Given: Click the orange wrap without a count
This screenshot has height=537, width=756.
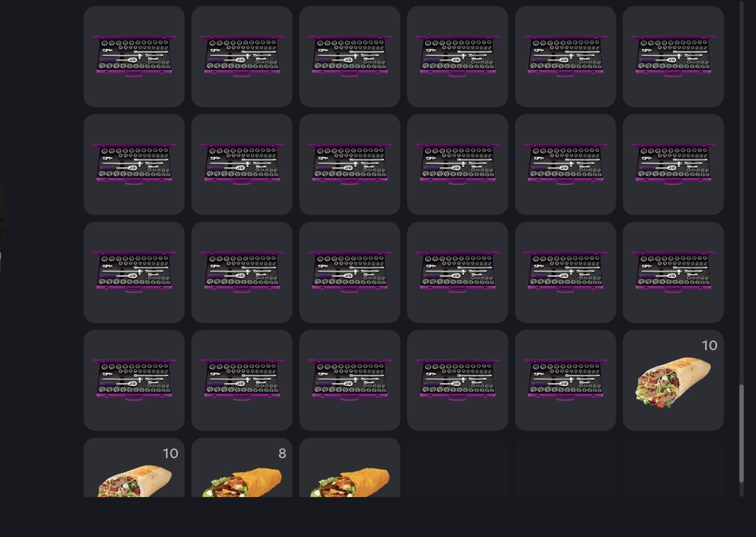Looking at the screenshot, I should pos(350,467).
